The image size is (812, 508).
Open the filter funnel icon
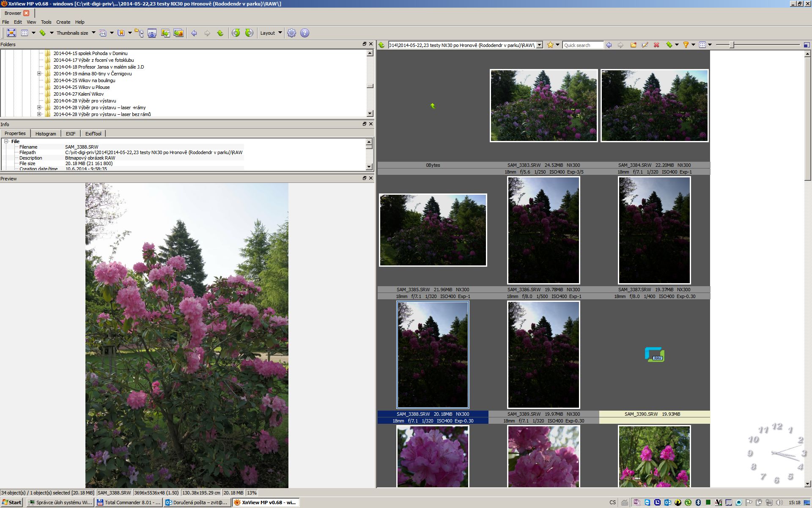pyautogui.click(x=686, y=45)
